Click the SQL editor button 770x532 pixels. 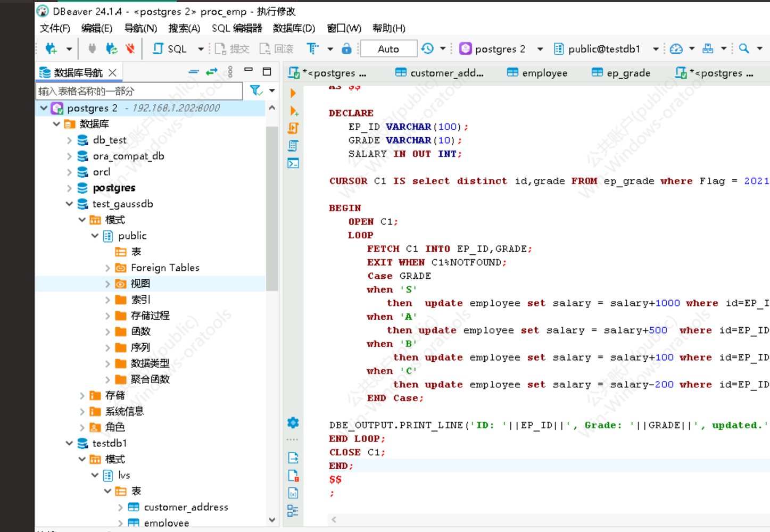point(170,49)
